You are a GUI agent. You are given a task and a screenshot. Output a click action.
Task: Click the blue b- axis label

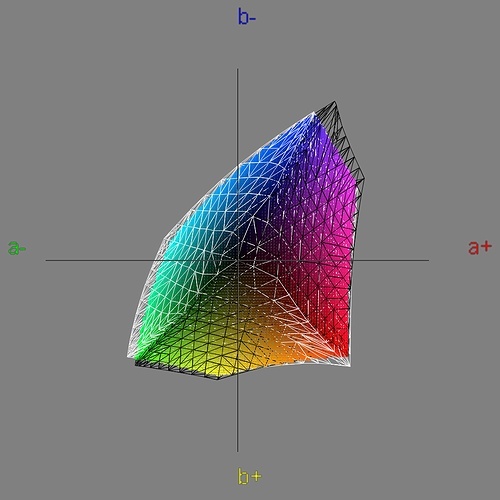(247, 17)
